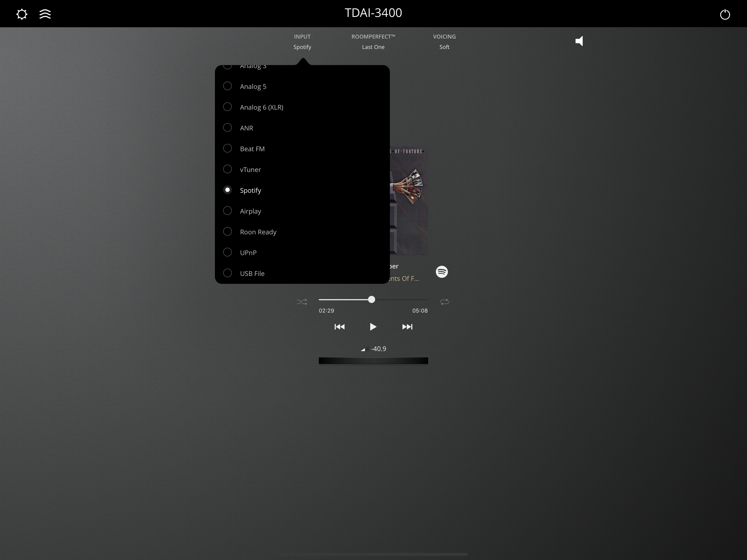Image resolution: width=747 pixels, height=560 pixels.
Task: Click the 02:29 elapsed time
Action: pyautogui.click(x=326, y=311)
